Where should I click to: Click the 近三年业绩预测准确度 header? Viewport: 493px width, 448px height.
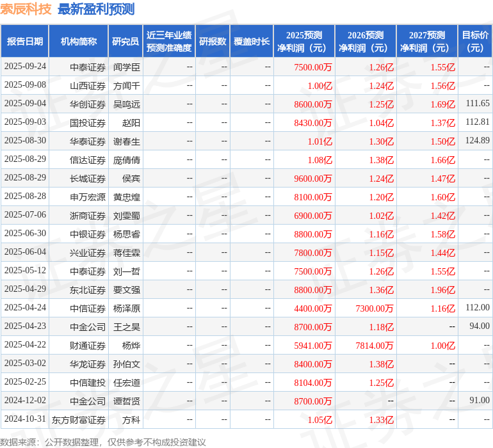click(168, 42)
